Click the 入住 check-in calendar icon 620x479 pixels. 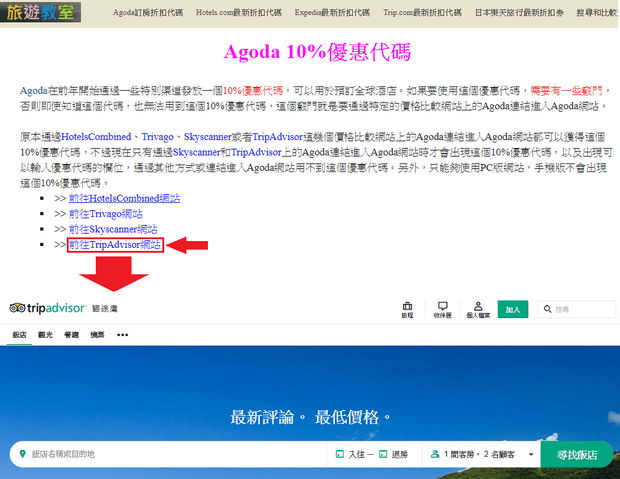point(339,454)
